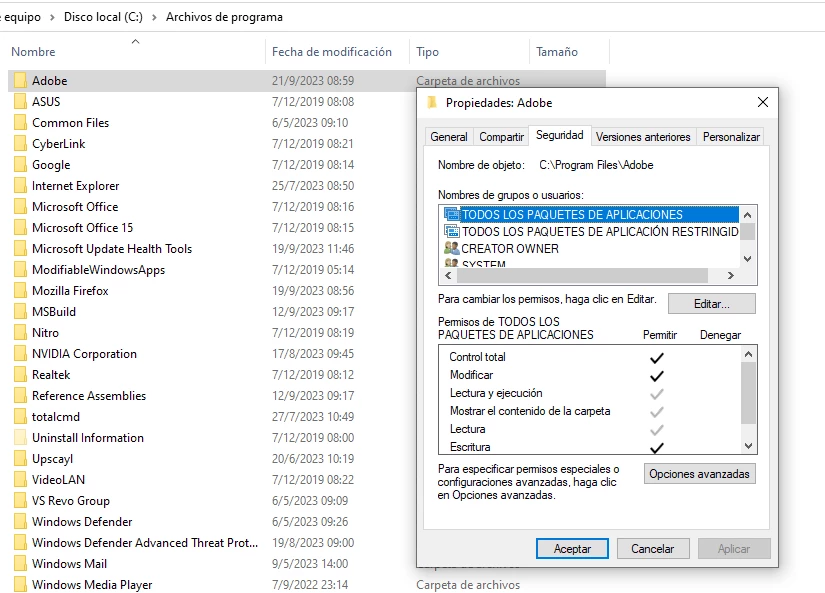Click down arrow of permissions list scrollbar

pyautogui.click(x=748, y=446)
